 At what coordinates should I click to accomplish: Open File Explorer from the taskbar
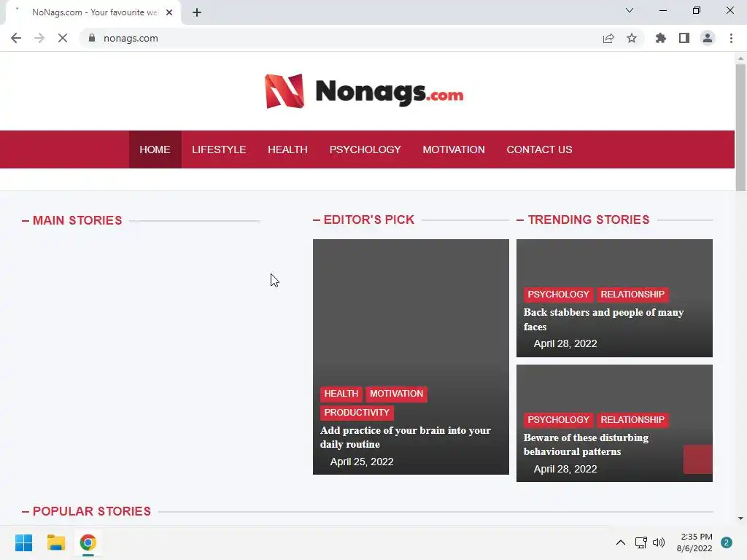(55, 542)
